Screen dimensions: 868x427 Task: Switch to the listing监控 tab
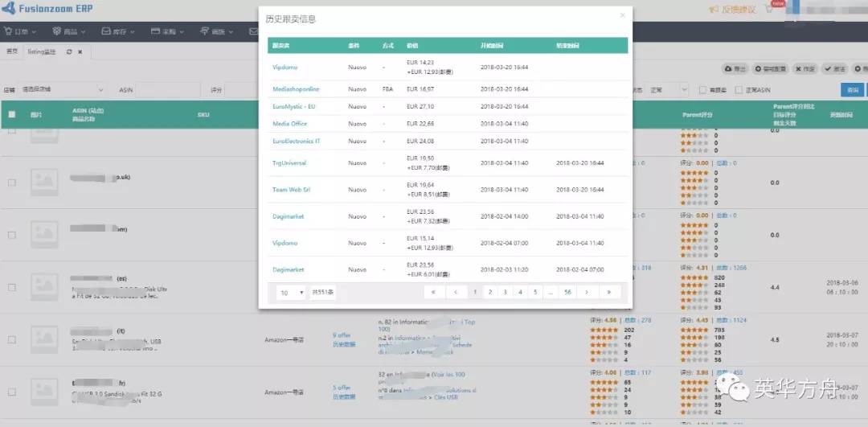coord(42,51)
